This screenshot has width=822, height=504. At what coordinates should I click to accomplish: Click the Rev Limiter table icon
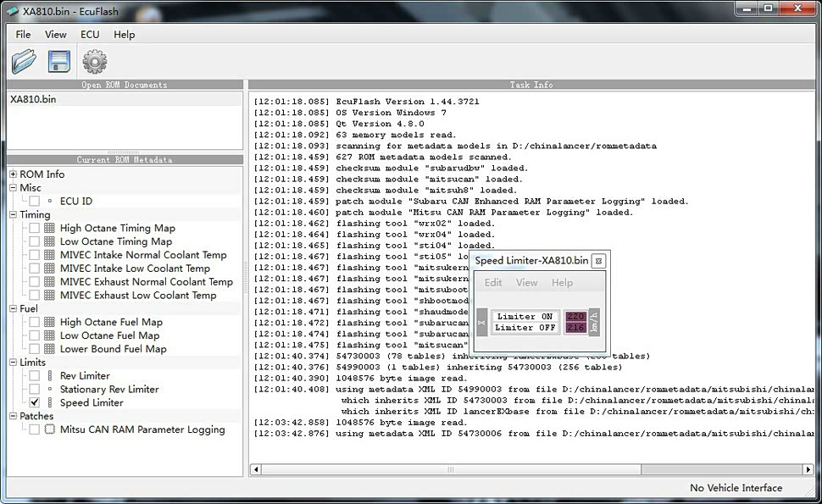[x=49, y=376]
